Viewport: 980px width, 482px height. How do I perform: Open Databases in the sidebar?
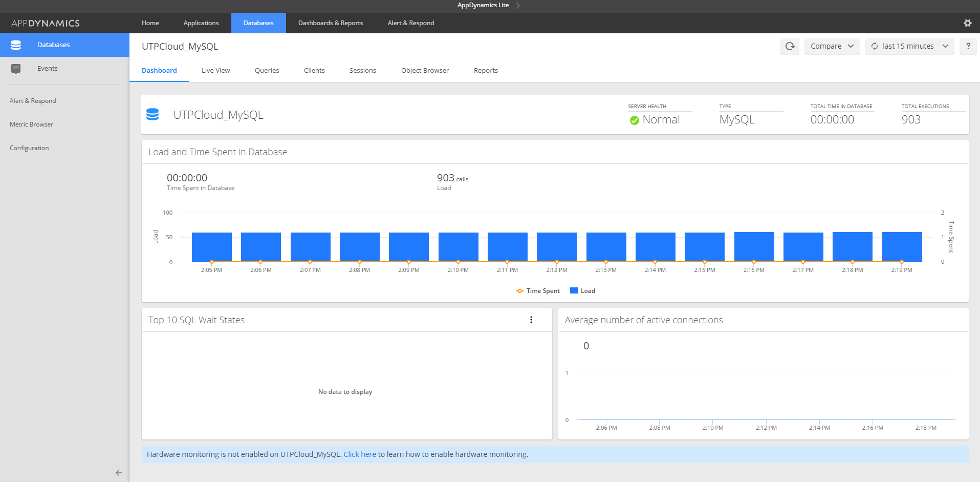point(64,45)
